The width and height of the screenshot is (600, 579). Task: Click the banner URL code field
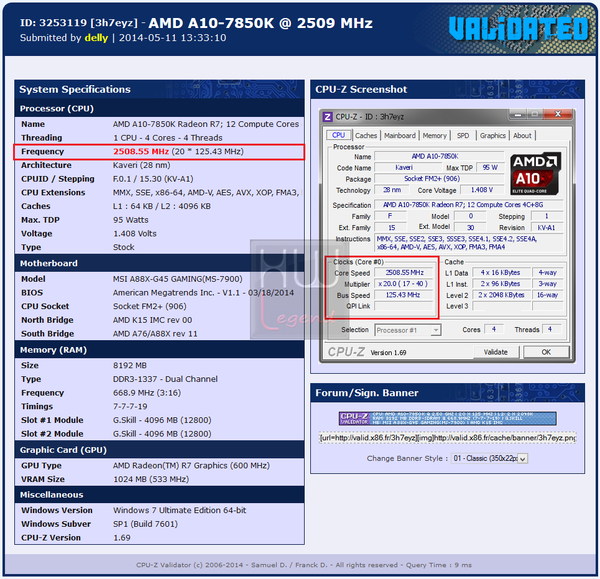point(447,437)
